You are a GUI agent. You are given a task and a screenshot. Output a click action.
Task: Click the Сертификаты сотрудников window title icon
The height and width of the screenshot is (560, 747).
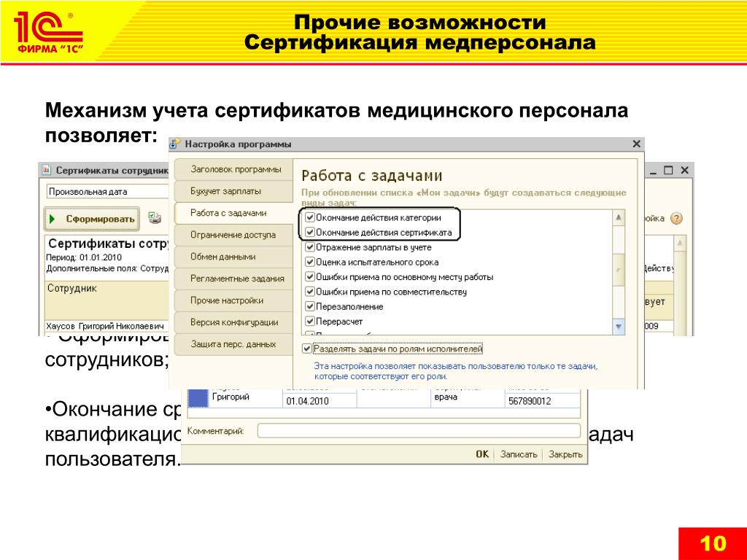click(46, 170)
